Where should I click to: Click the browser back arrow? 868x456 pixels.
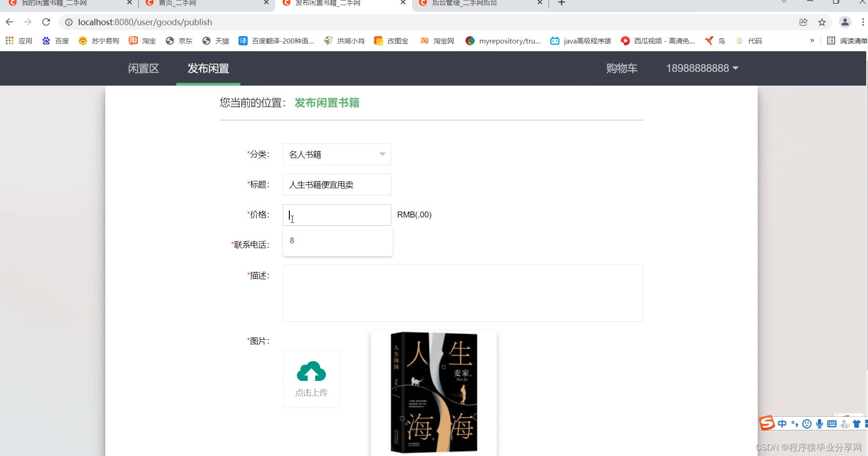coord(9,22)
